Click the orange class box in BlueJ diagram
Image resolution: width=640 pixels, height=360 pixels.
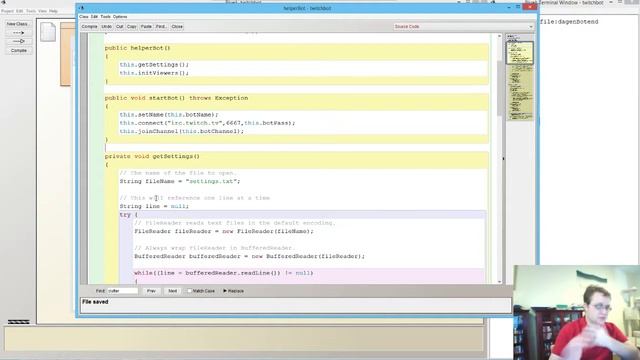66,54
